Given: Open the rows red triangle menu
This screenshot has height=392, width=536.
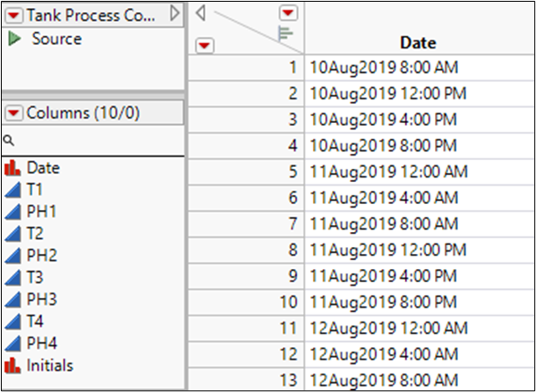Looking at the screenshot, I should point(204,44).
